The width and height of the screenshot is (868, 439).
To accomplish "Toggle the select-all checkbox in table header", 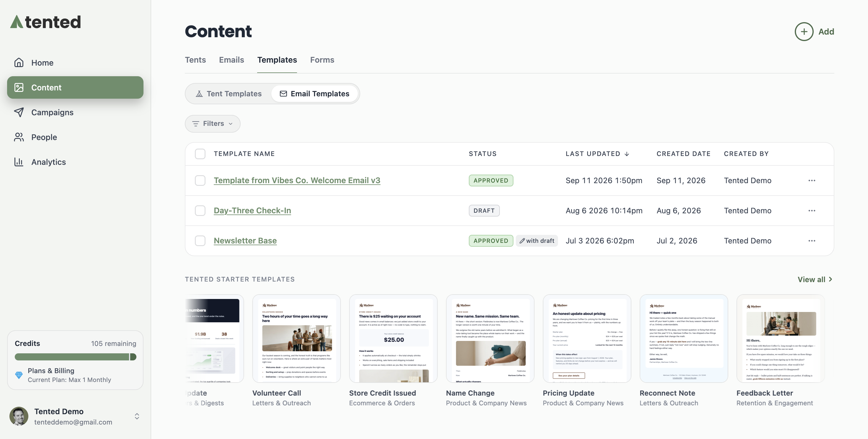I will (200, 154).
